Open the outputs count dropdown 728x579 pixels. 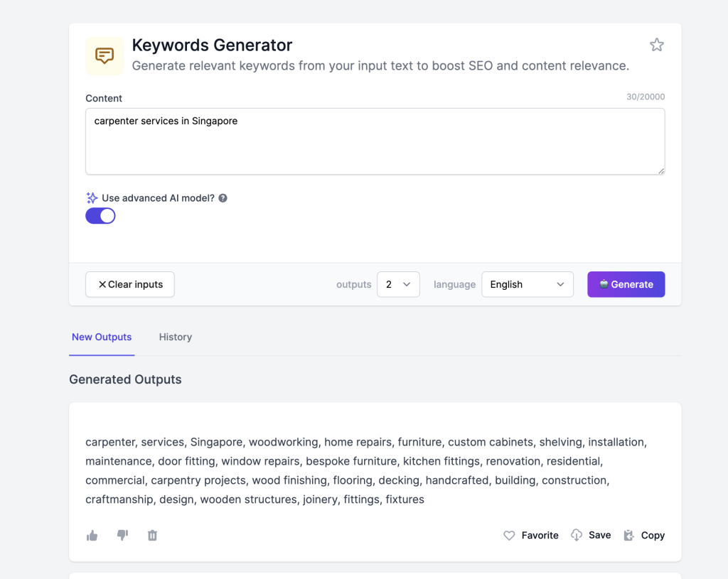pos(398,284)
